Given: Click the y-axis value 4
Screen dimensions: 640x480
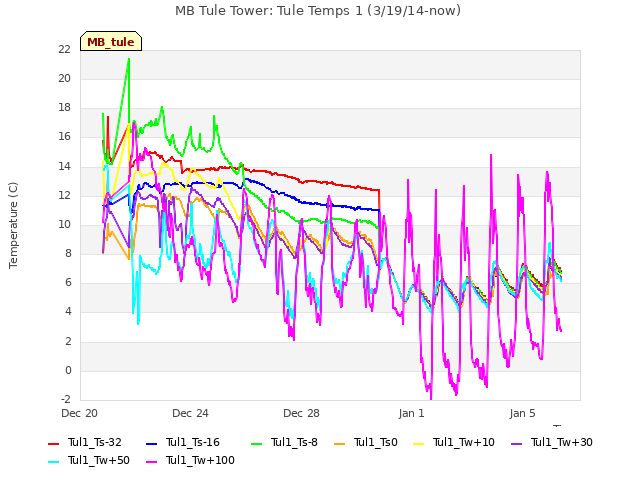Looking at the screenshot, I should point(68,311).
